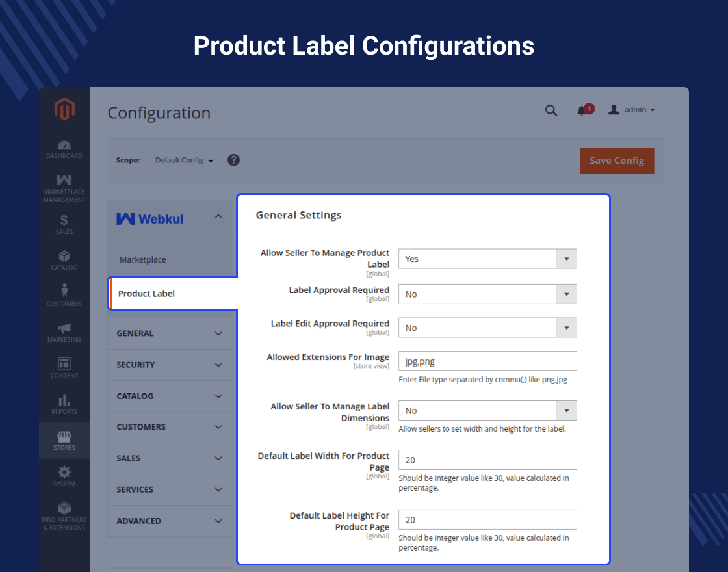Image resolution: width=728 pixels, height=572 pixels.
Task: Click the Allowed Extensions For Image field
Action: tap(487, 361)
